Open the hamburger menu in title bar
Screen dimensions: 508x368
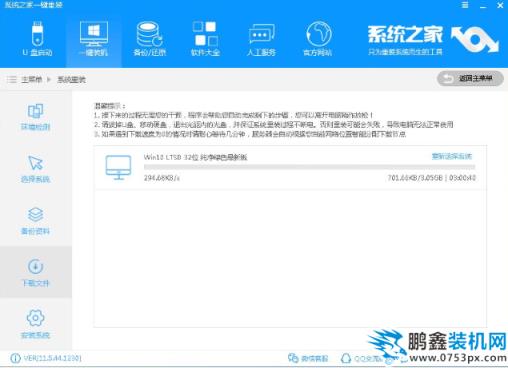coord(465,5)
